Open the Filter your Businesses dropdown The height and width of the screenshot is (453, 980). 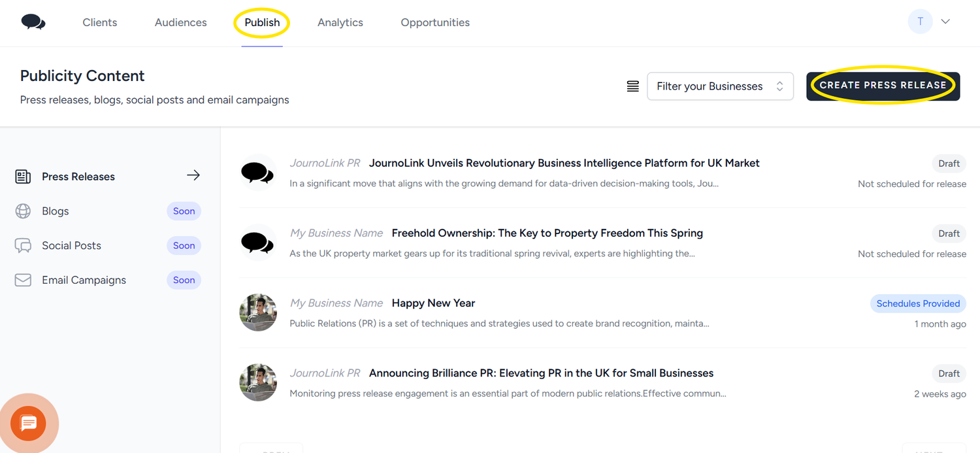(720, 86)
